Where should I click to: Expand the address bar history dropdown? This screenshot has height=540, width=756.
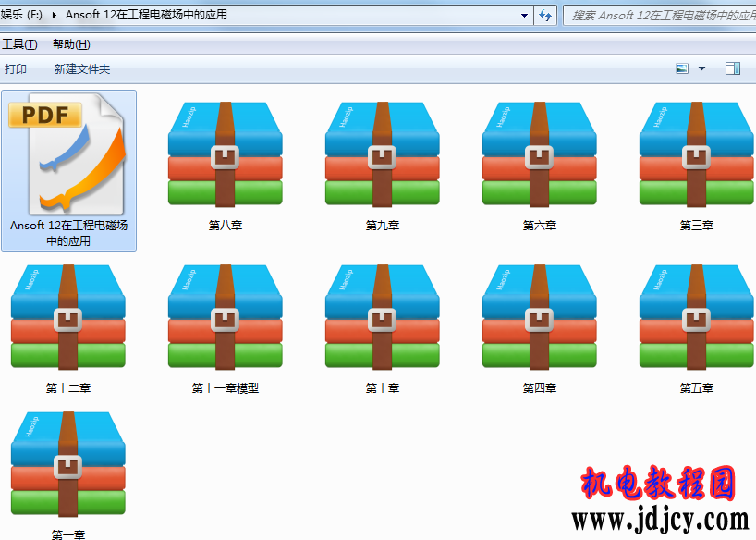pos(524,15)
